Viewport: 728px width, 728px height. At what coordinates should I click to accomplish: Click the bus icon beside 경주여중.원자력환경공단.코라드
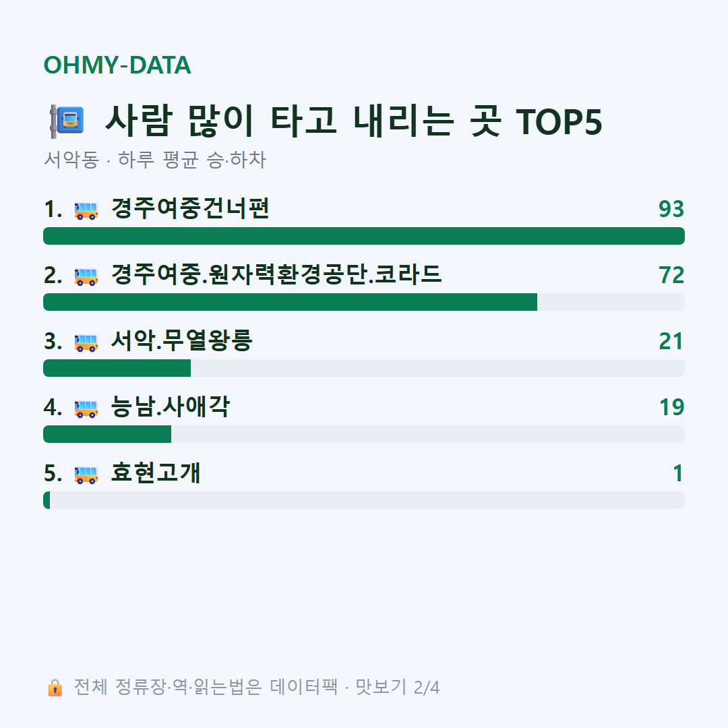86,276
